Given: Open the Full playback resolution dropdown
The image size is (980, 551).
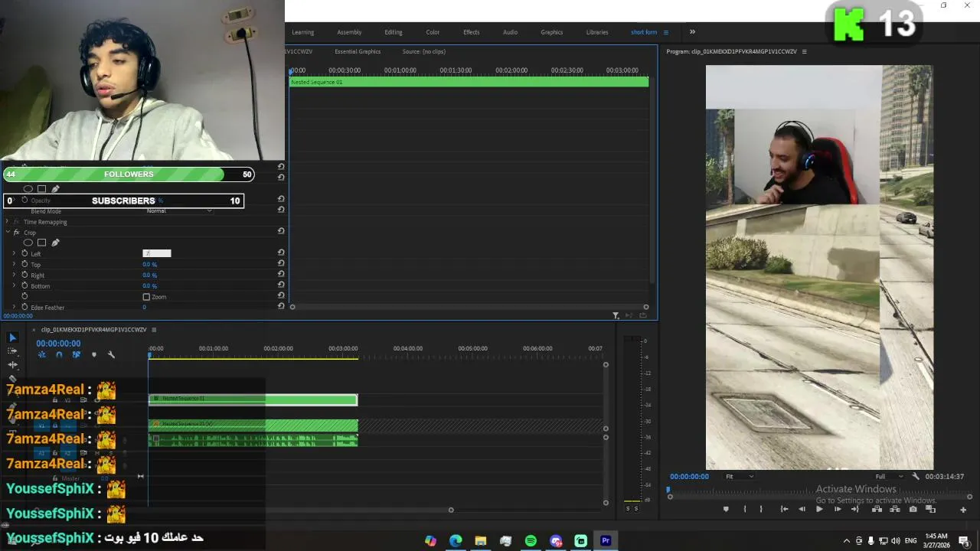Looking at the screenshot, I should click(x=889, y=476).
